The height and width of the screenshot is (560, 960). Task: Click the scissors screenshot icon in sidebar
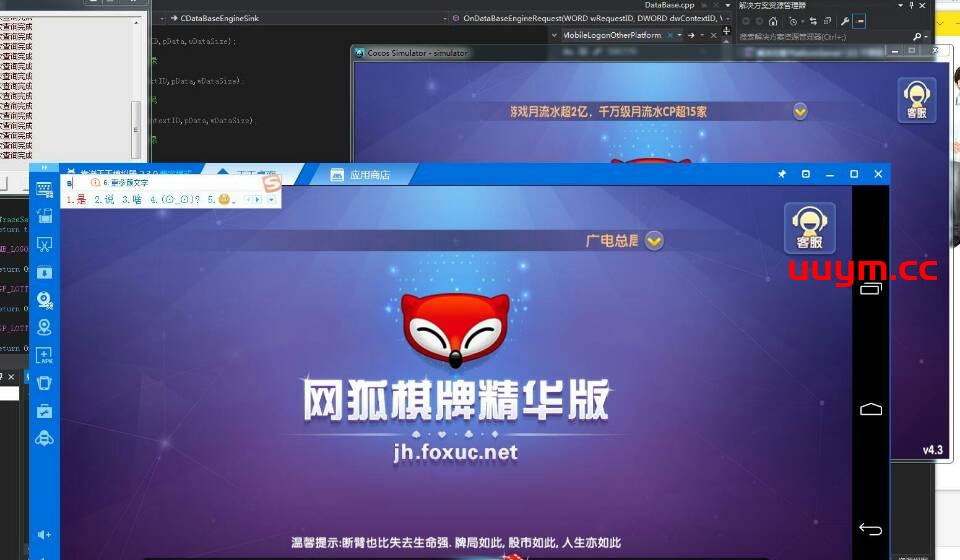point(44,244)
